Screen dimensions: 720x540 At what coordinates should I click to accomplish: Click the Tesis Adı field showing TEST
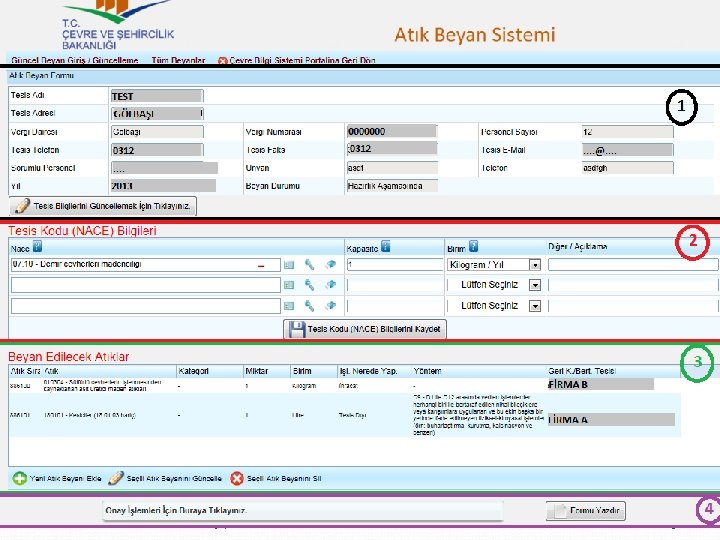tap(157, 96)
